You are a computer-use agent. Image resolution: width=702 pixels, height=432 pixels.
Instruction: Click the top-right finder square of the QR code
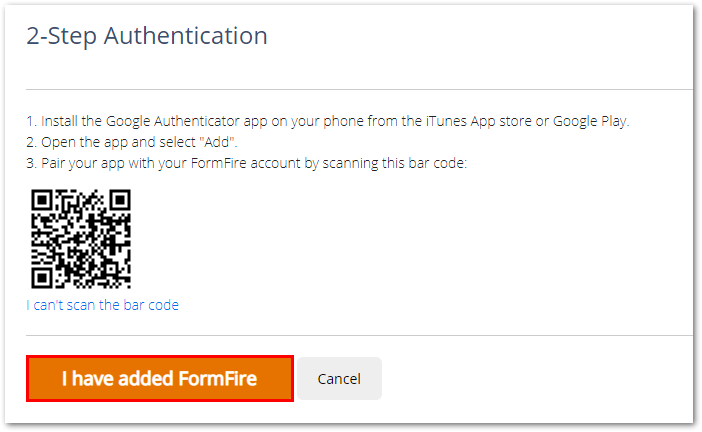coord(120,200)
